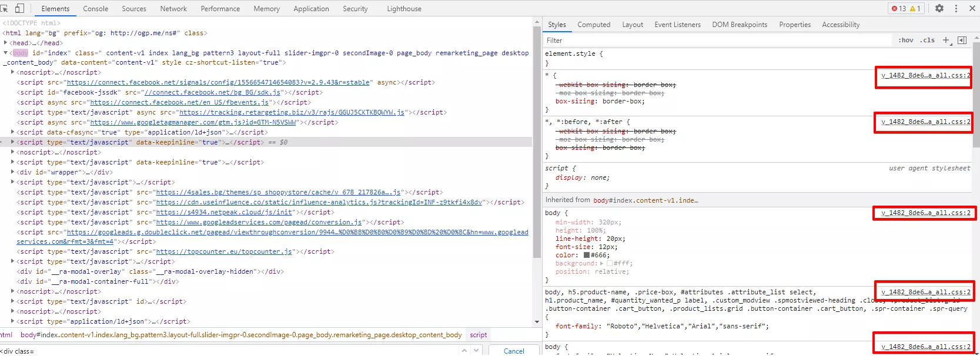Open the tracking.retargeting.biz script link
The height and width of the screenshot is (356, 980).
292,113
